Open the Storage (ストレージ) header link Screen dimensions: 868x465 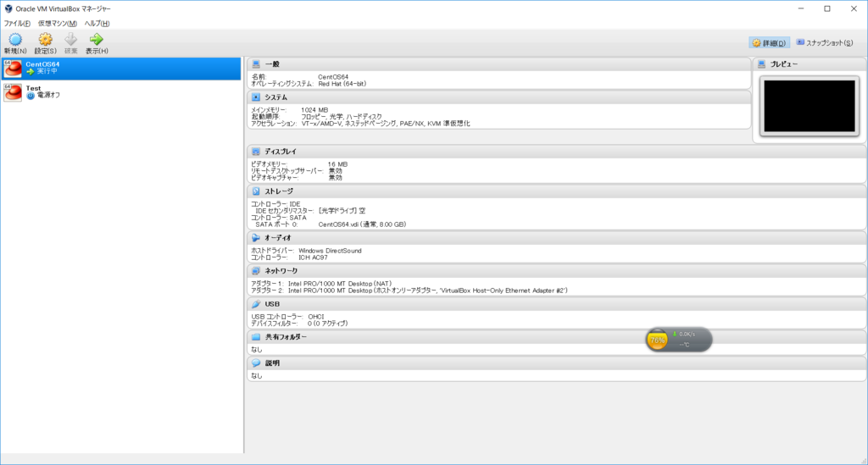[x=279, y=191]
